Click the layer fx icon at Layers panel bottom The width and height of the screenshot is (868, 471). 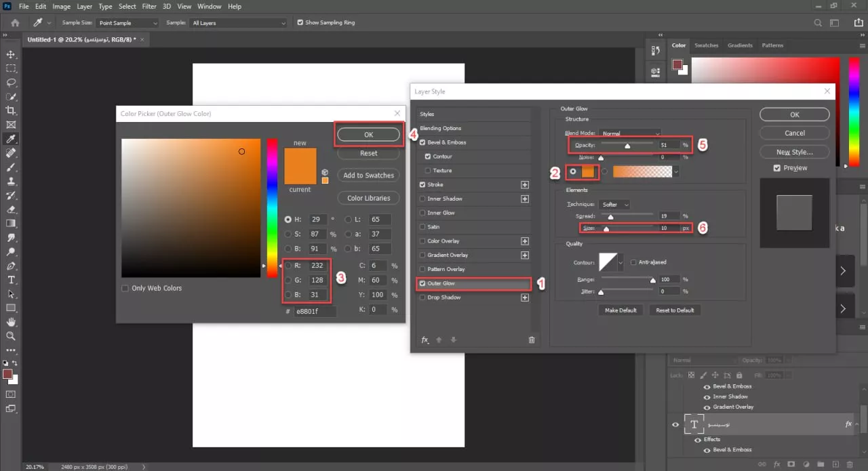point(776,464)
